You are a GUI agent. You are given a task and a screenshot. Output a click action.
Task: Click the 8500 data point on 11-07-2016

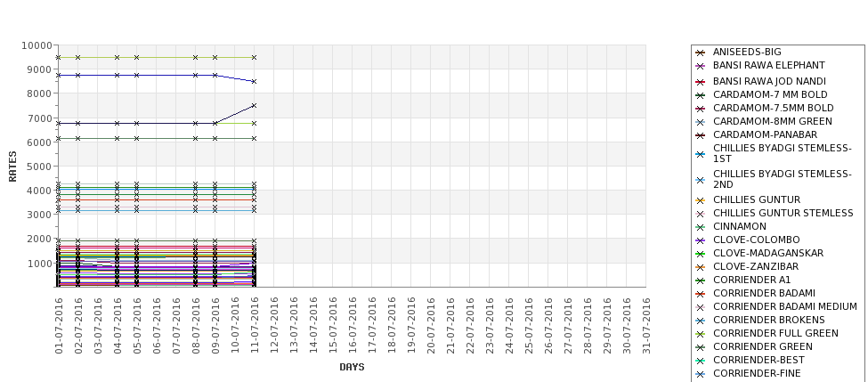(254, 81)
